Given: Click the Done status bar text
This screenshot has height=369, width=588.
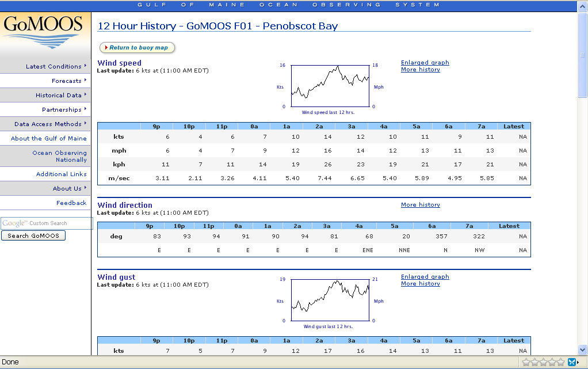Looking at the screenshot, I should click(x=10, y=362).
